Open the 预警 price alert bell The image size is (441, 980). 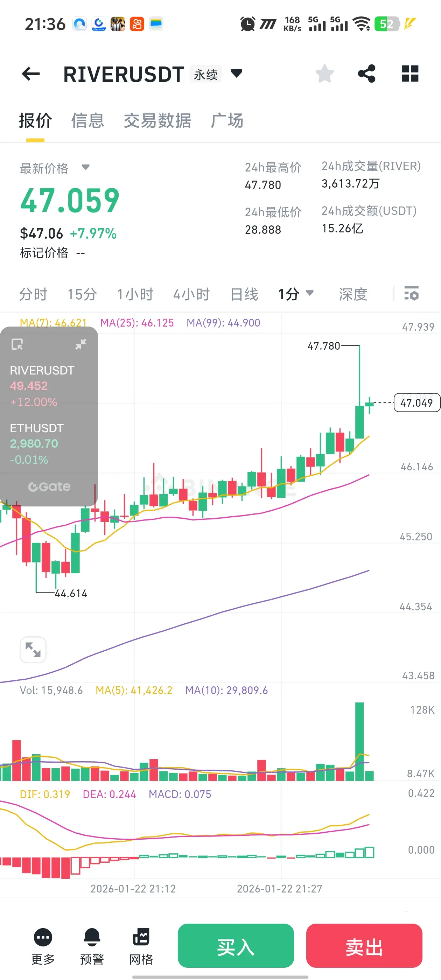click(x=92, y=946)
